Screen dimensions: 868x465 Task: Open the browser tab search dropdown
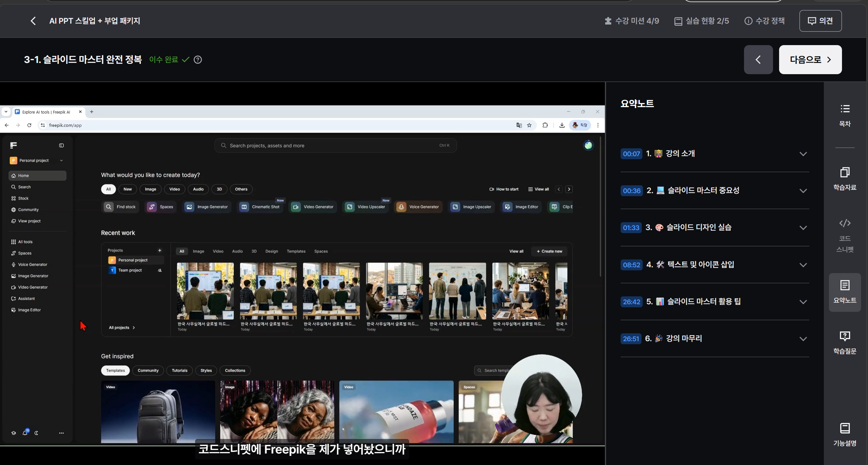click(x=6, y=112)
